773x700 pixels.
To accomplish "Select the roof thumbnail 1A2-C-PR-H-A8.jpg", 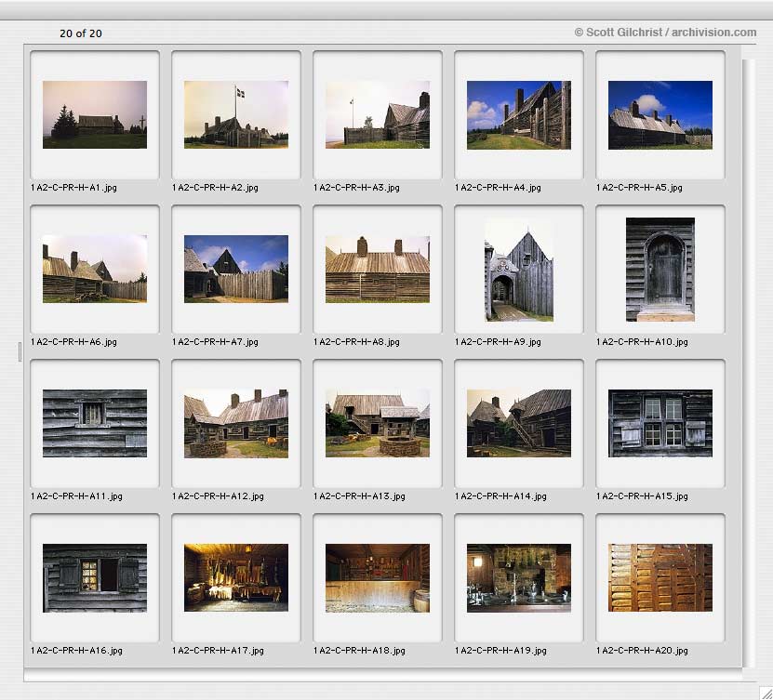I will [378, 269].
